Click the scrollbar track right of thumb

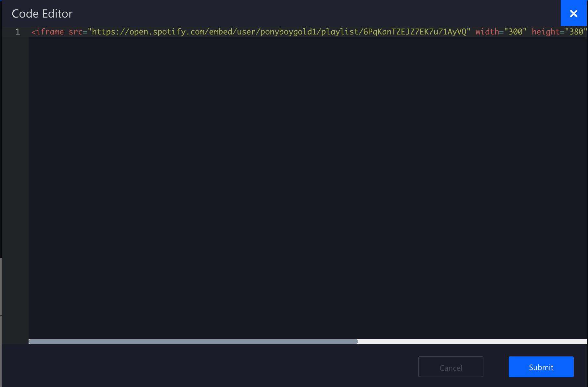pyautogui.click(x=472, y=341)
